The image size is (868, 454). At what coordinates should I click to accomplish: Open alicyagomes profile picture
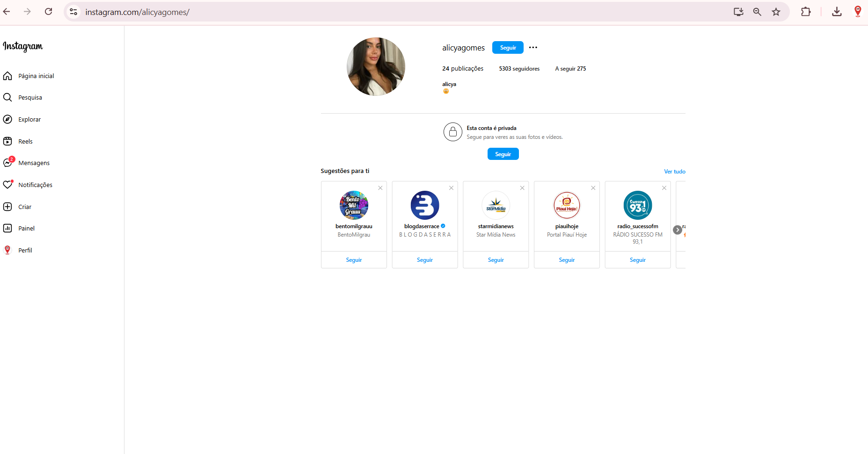point(376,67)
